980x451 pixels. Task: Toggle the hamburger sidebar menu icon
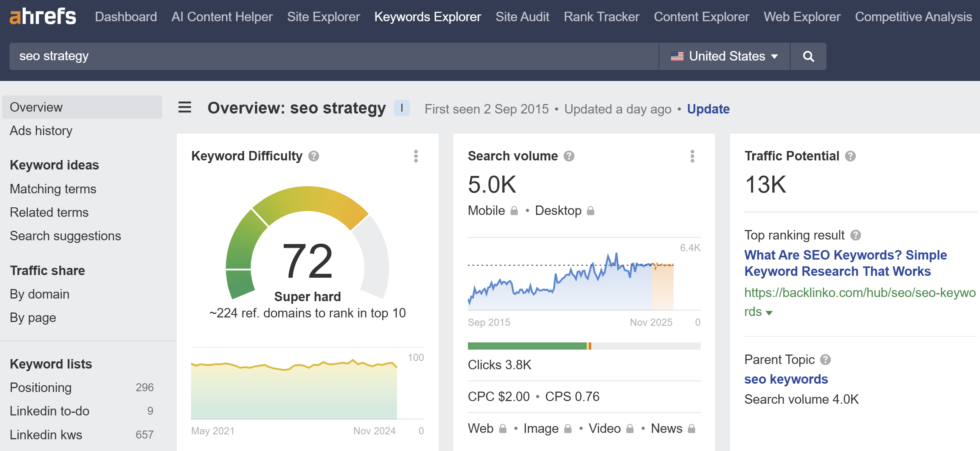(185, 107)
